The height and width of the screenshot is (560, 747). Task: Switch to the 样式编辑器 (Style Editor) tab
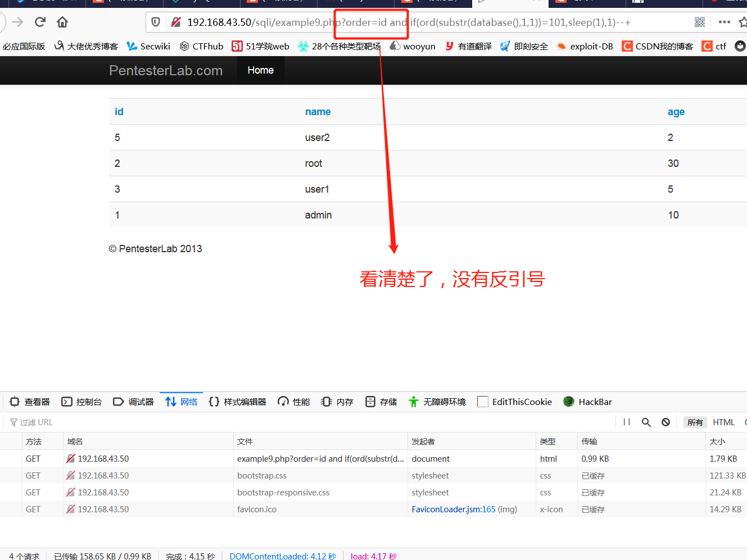[x=237, y=402]
